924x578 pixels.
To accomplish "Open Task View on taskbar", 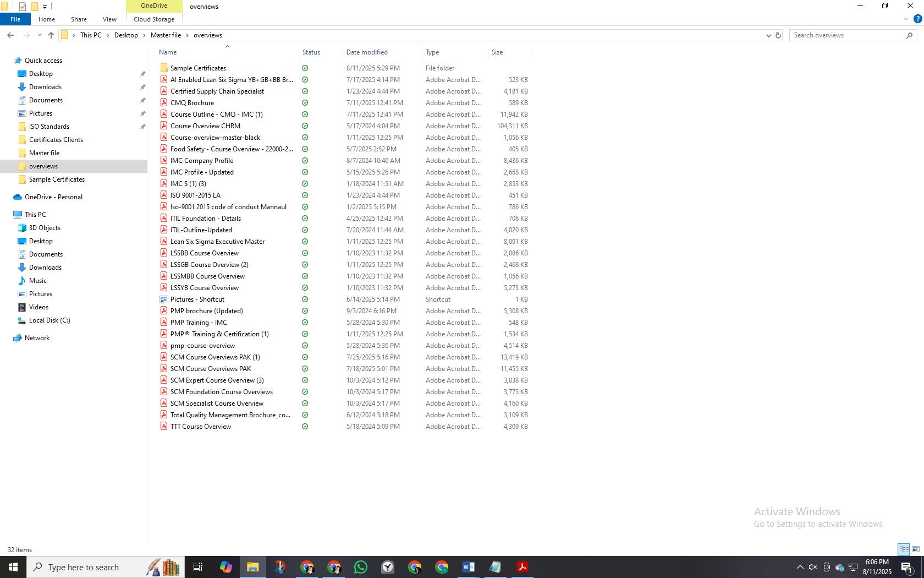I will click(198, 567).
